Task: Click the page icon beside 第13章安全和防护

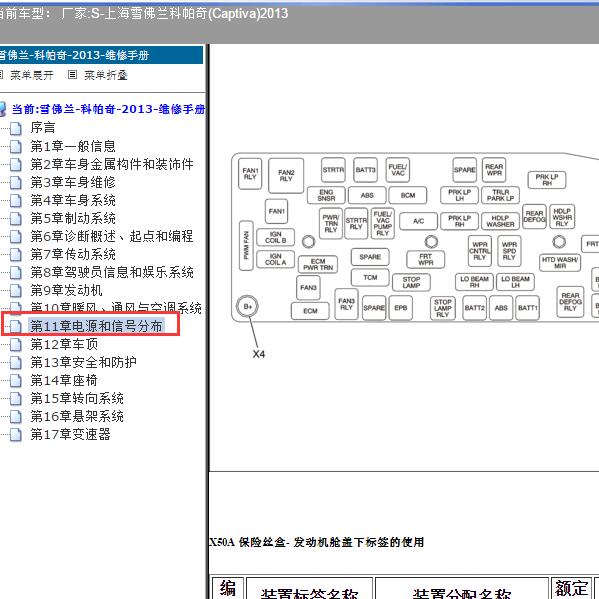Action: [16, 363]
